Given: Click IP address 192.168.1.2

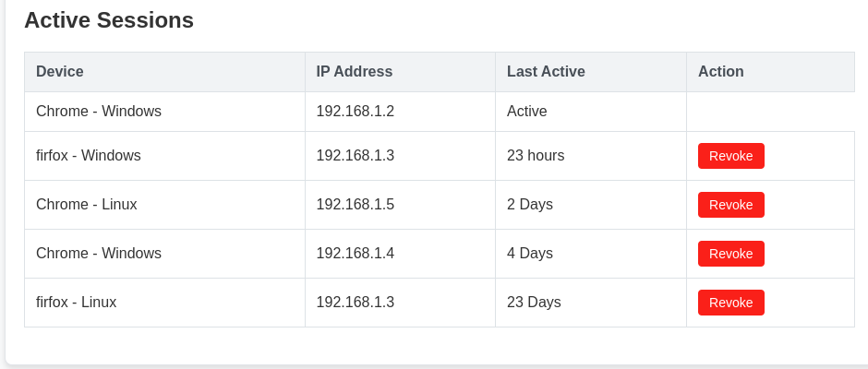Looking at the screenshot, I should pyautogui.click(x=355, y=112).
